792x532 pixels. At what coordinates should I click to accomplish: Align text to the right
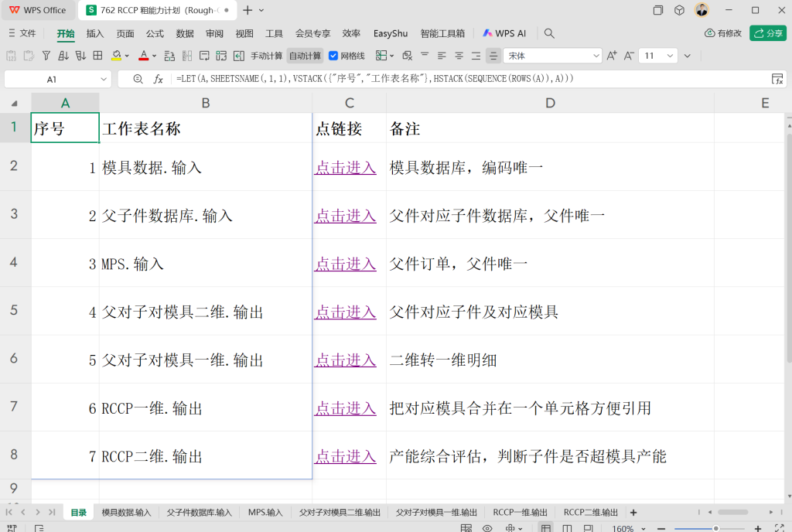[476, 56]
